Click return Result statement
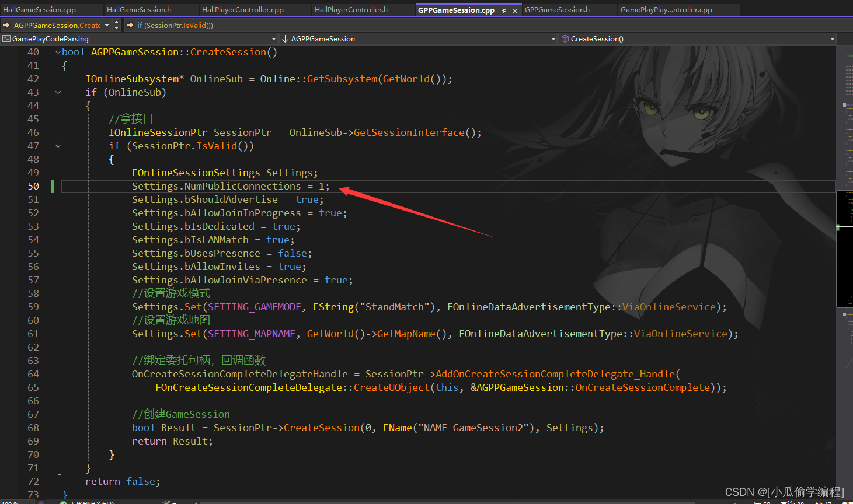This screenshot has width=853, height=504. click(173, 441)
